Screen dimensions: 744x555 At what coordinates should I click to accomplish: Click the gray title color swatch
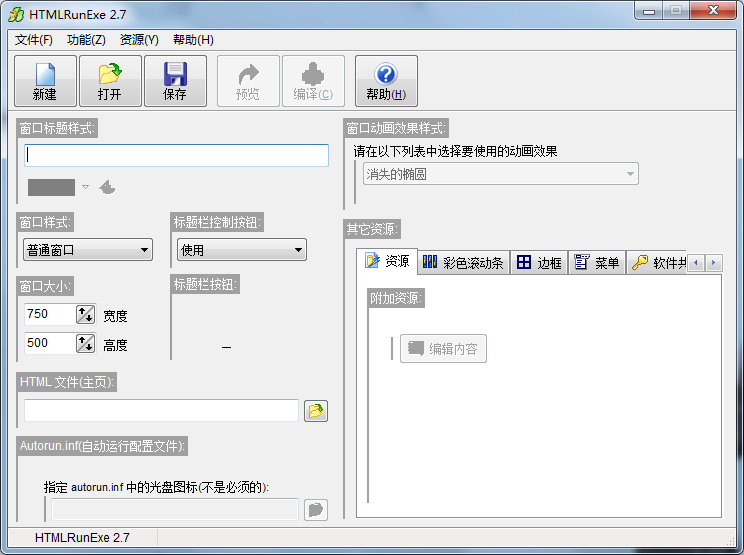click(51, 187)
